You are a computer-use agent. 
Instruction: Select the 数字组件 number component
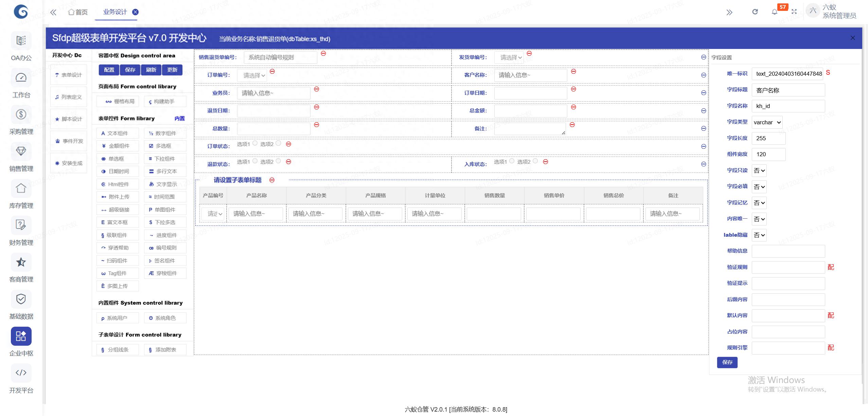[165, 133]
